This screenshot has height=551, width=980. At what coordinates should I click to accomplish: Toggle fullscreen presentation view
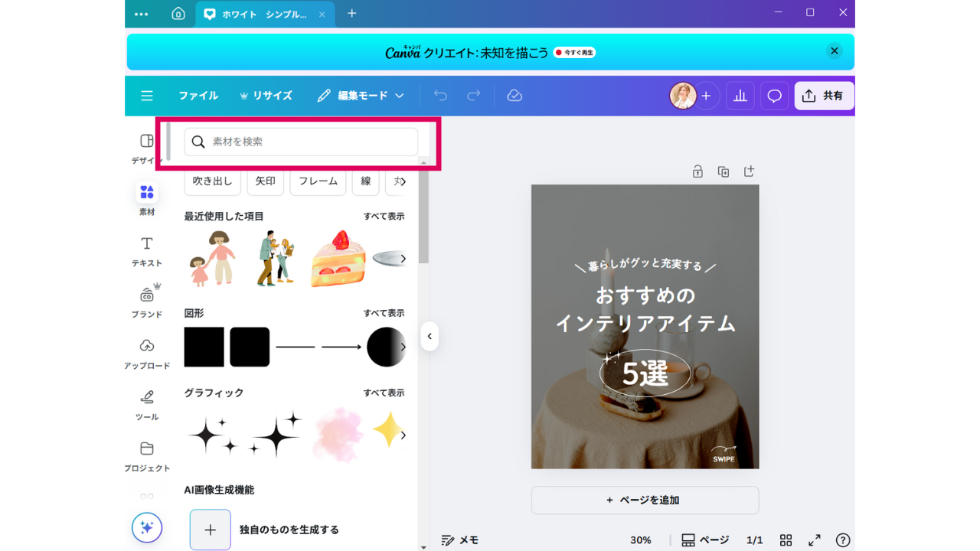815,540
